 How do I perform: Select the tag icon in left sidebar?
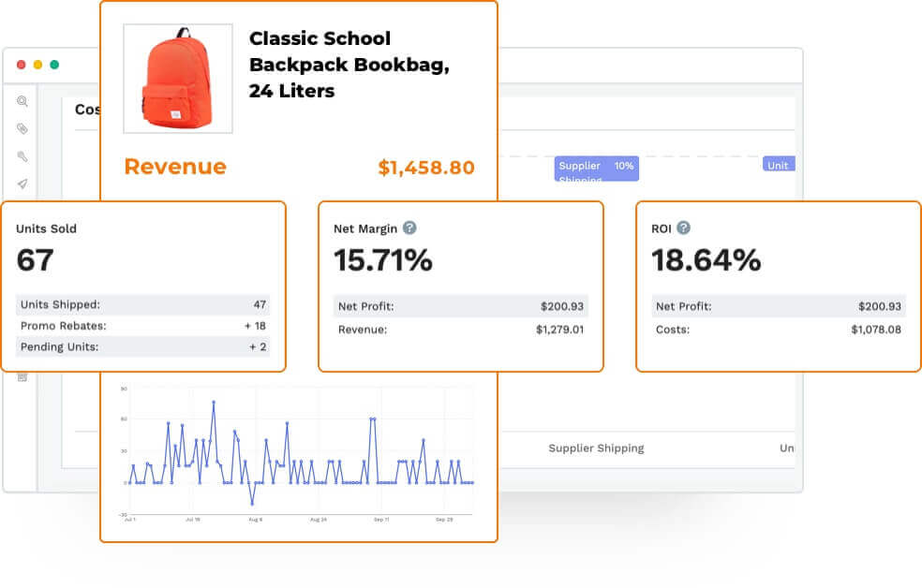pos(22,128)
